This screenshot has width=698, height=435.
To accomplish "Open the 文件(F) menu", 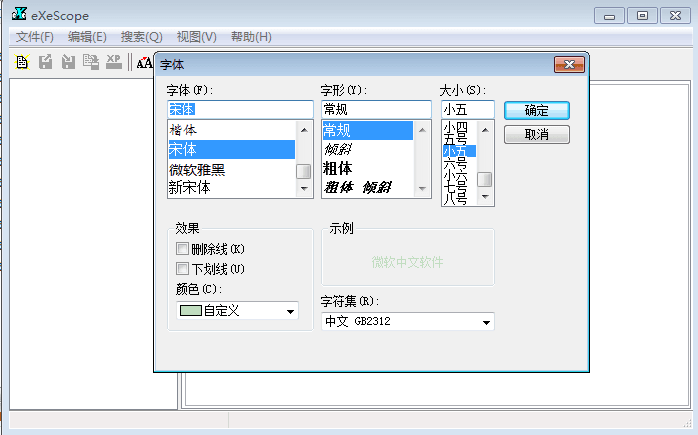I will (35, 37).
